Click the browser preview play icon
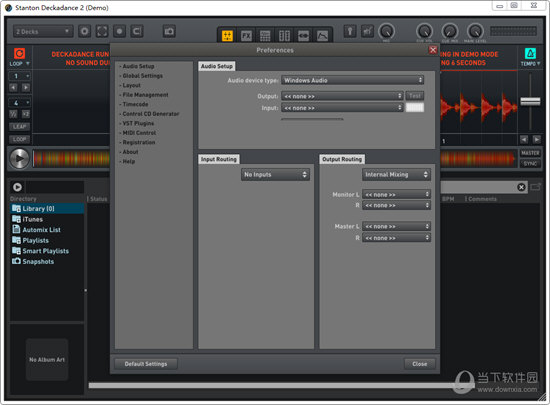550x405 pixels. 17,187
